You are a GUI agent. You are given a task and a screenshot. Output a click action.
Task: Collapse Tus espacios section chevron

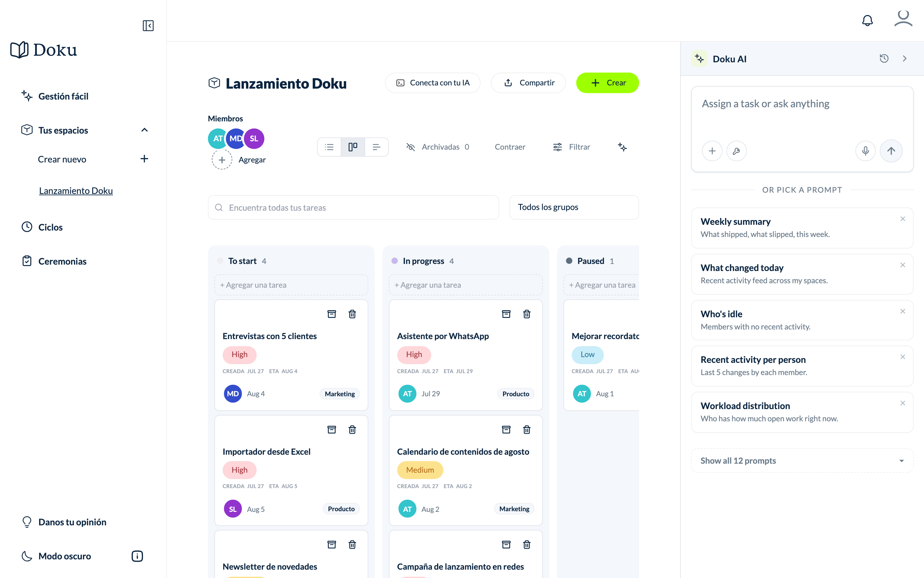tap(144, 130)
